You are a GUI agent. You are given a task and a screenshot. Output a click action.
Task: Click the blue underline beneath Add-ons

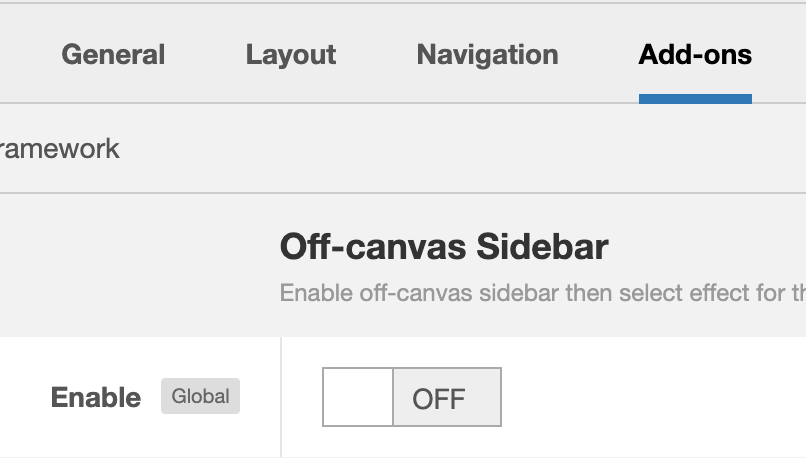tap(695, 99)
